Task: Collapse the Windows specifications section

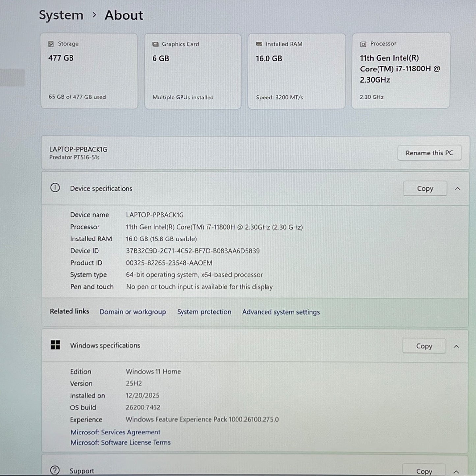Action: pos(456,346)
